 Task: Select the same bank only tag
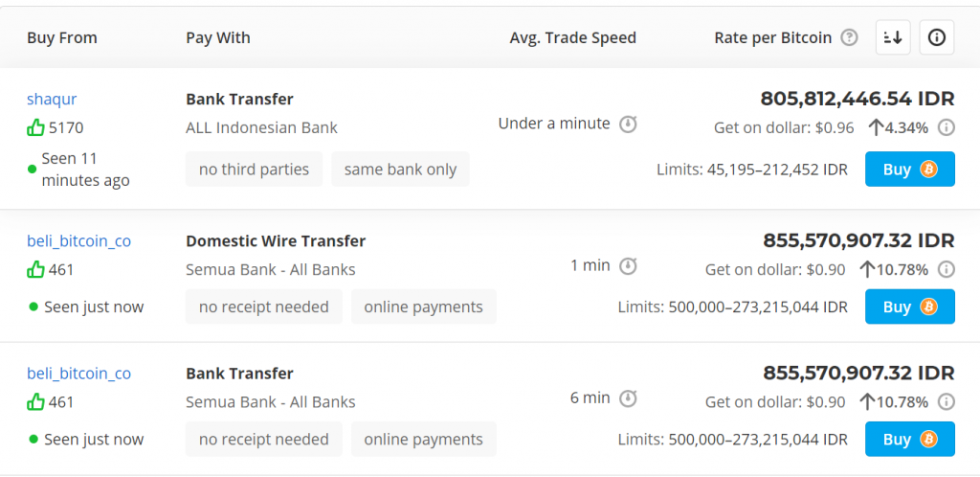point(401,169)
